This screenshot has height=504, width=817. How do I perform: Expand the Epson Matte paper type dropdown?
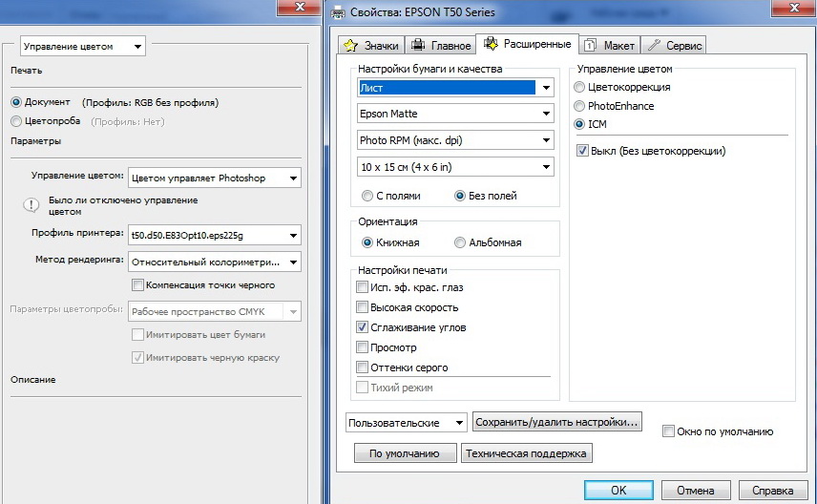(x=455, y=114)
